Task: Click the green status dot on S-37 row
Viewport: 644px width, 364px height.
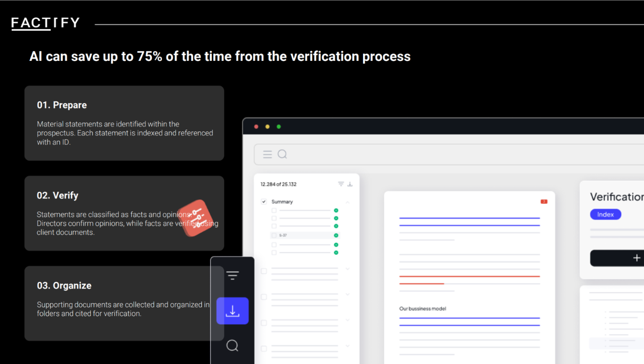Action: pos(336,236)
